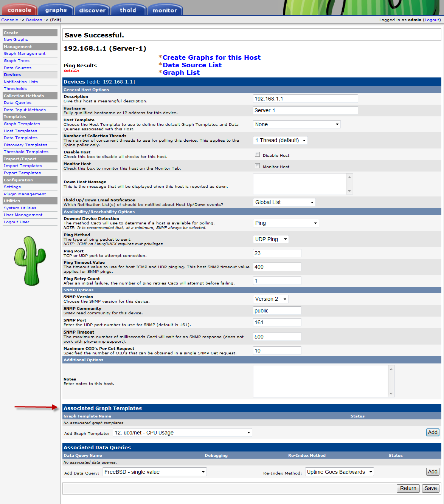
Task: Open Plugin Management in sidebar
Action: coord(25,194)
